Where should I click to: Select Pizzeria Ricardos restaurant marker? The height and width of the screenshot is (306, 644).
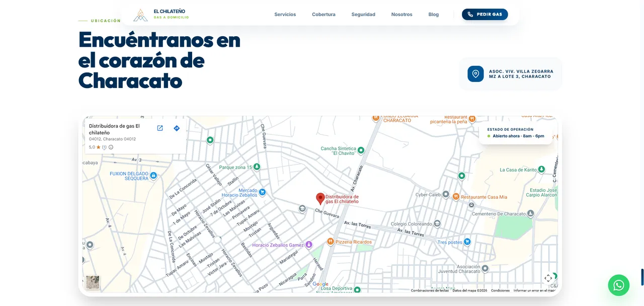tap(331, 242)
